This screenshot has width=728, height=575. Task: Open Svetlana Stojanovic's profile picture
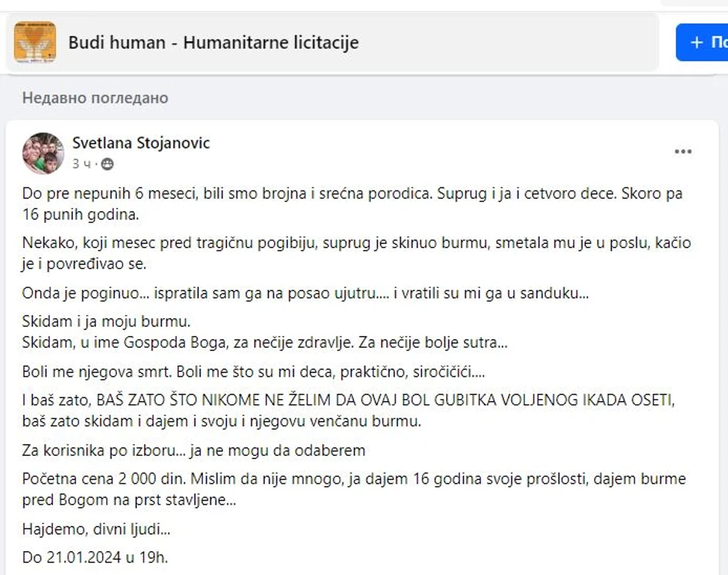click(43, 153)
